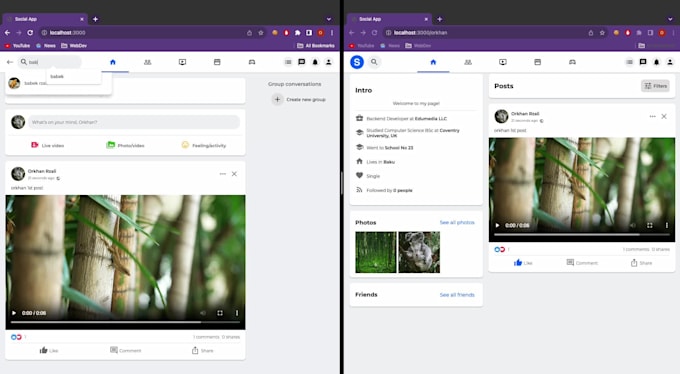This screenshot has width=680, height=374.
Task: Like the post in the left feed
Action: click(49, 350)
